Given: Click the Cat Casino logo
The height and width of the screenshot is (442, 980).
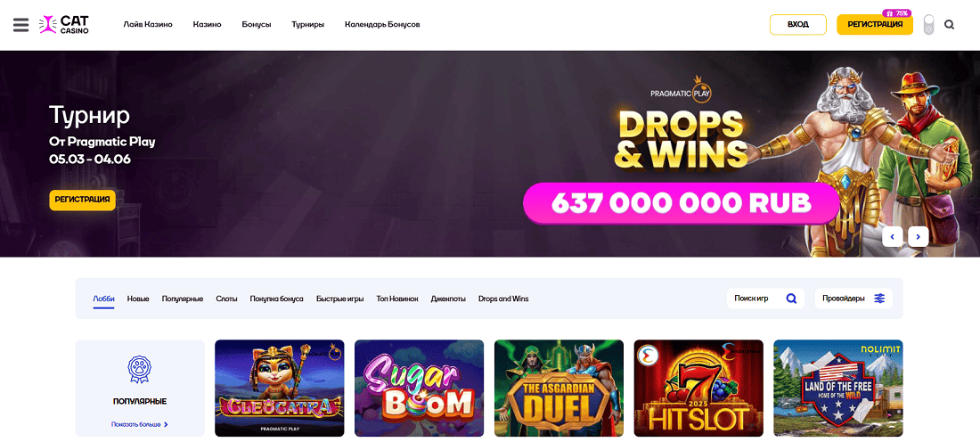Looking at the screenshot, I should click(x=64, y=24).
